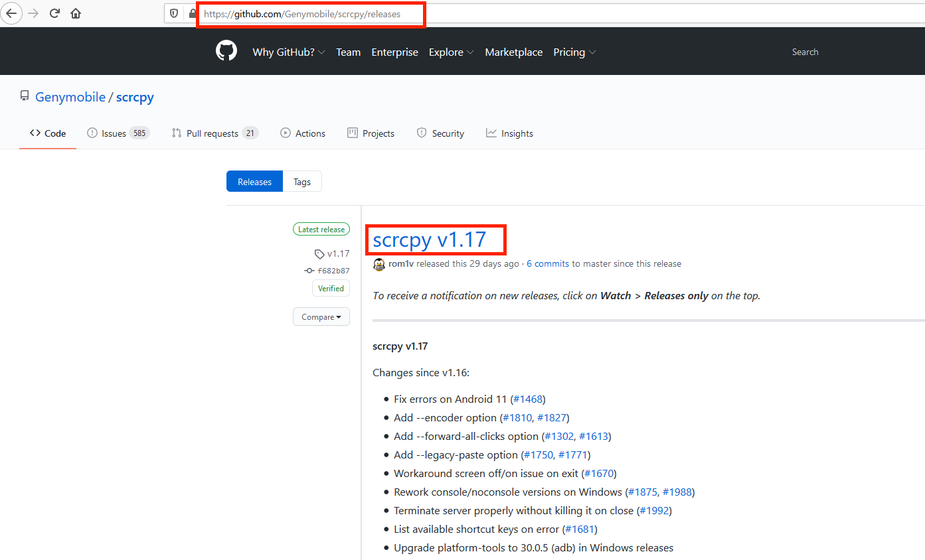Open the Enterprise header link

[395, 52]
